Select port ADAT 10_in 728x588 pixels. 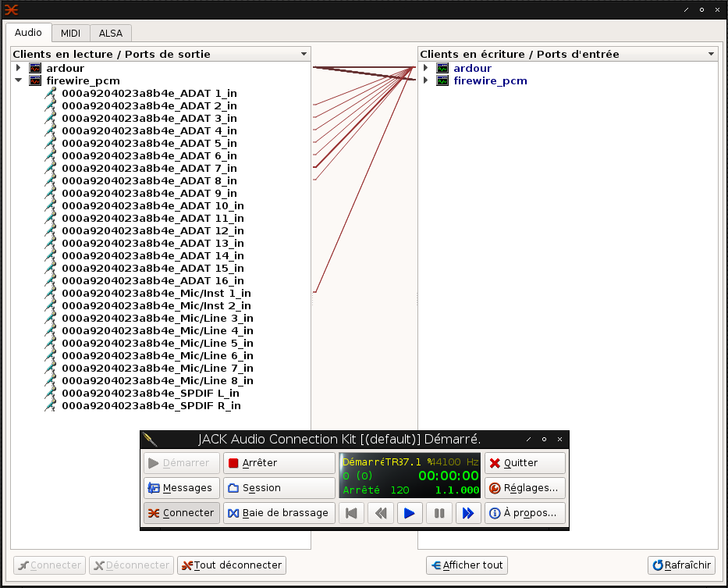[153, 206]
